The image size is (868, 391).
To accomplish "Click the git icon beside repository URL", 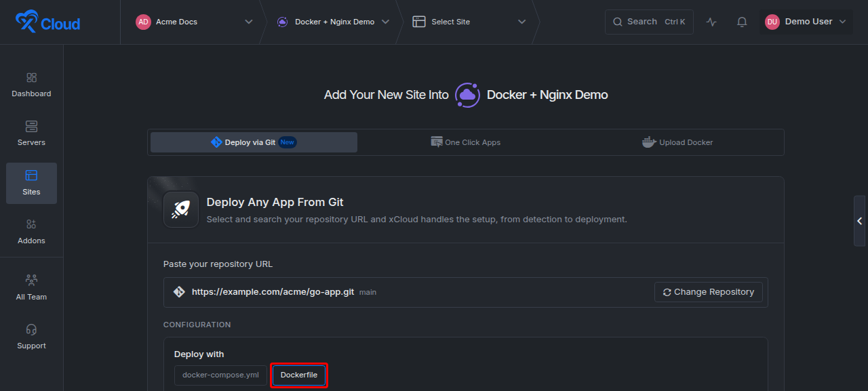I will 179,292.
